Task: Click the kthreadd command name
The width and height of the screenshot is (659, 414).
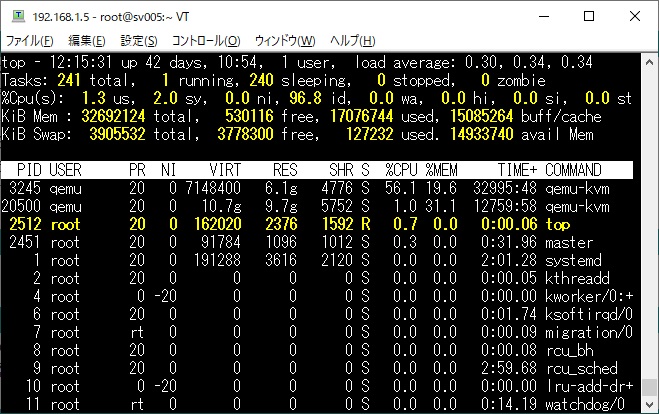Action: [x=577, y=278]
